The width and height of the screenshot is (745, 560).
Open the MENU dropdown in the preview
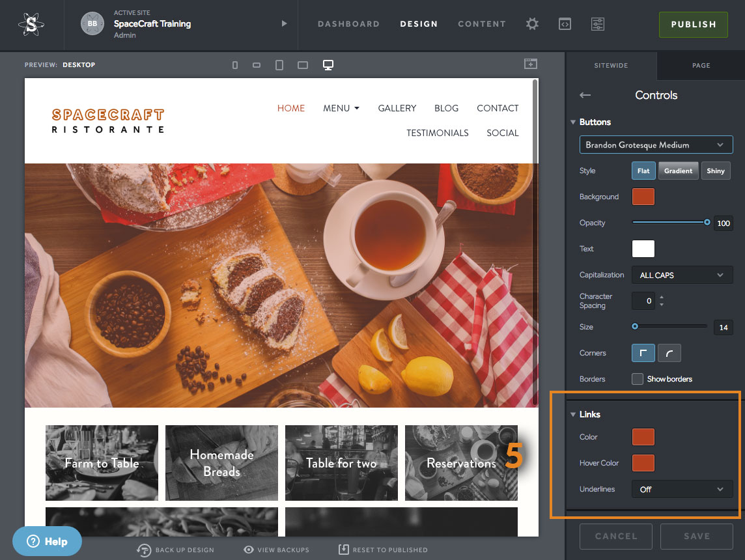(x=341, y=108)
